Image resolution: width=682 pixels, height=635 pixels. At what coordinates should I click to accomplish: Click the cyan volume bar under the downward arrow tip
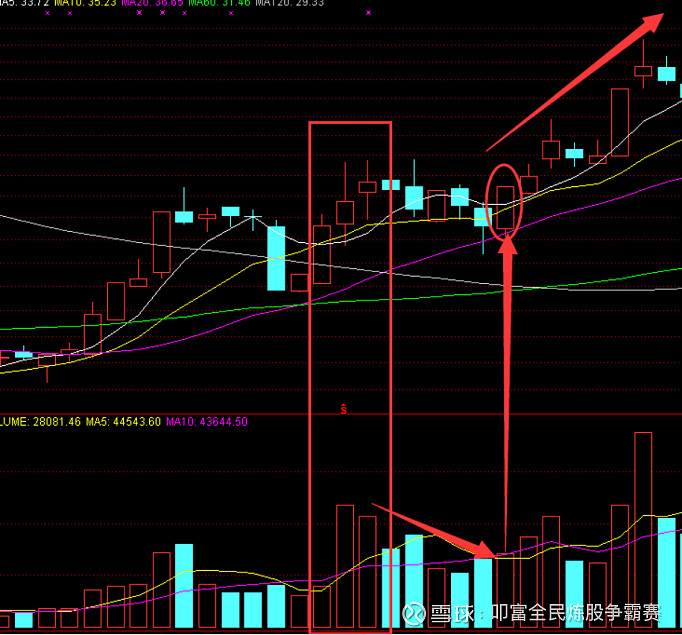(x=483, y=593)
